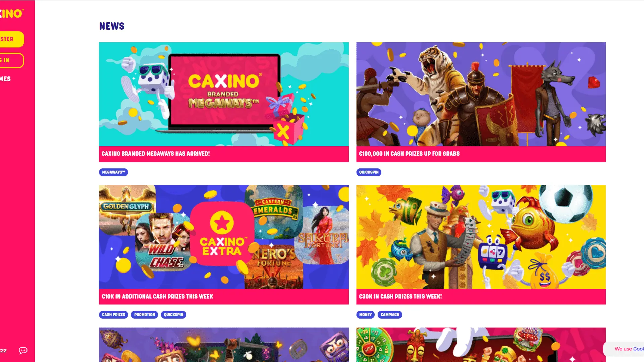Filter by the PROMOTION tag

pyautogui.click(x=145, y=315)
